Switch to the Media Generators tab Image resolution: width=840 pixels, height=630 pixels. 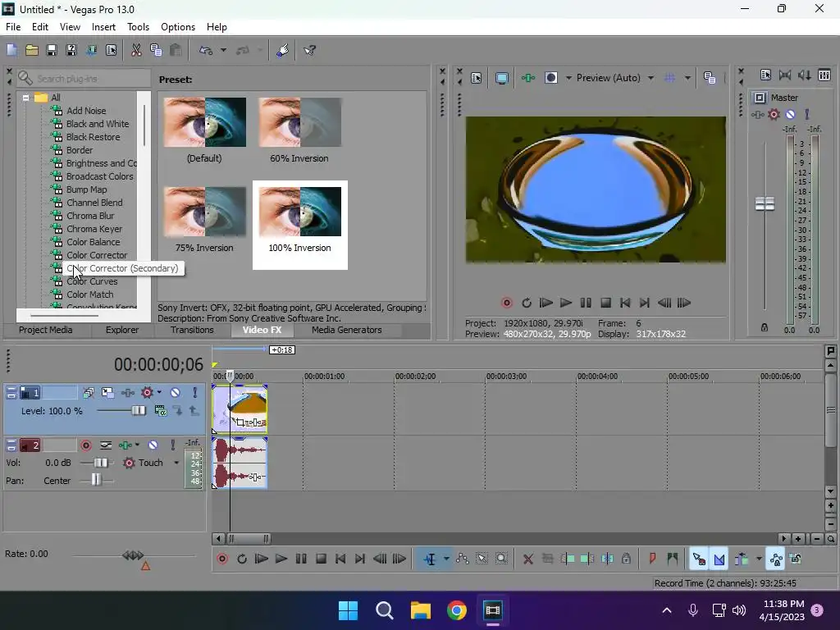point(347,330)
